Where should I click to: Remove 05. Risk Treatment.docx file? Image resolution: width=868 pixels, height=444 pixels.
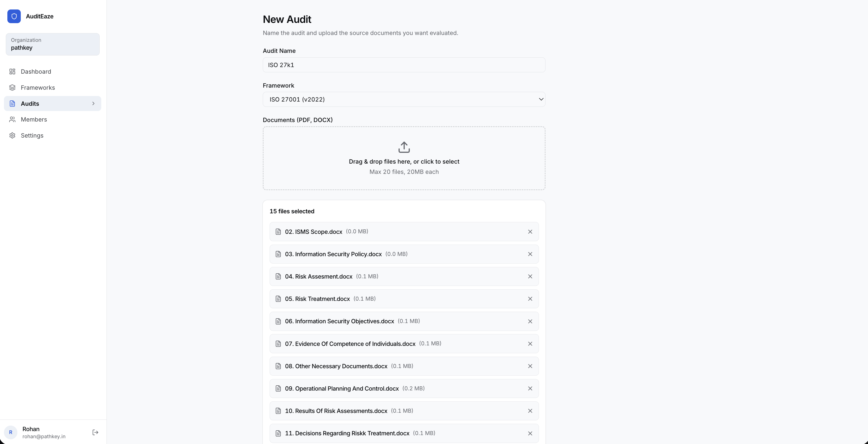coord(530,299)
